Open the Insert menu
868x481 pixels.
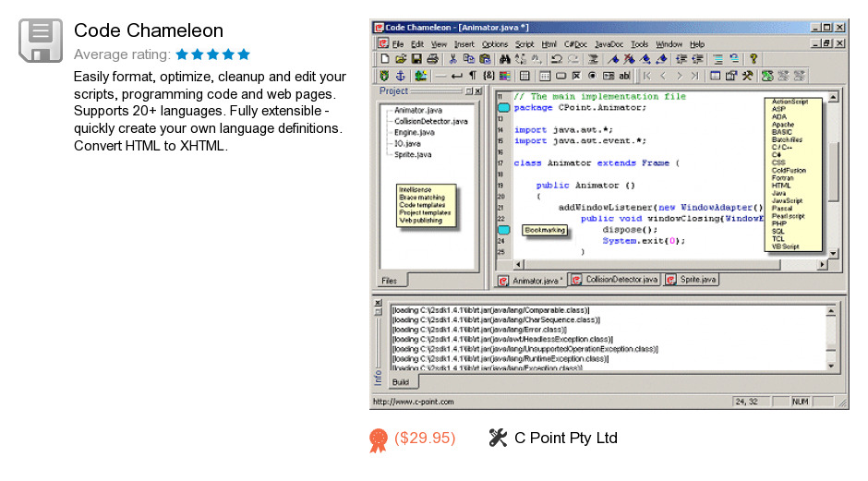[x=464, y=43]
